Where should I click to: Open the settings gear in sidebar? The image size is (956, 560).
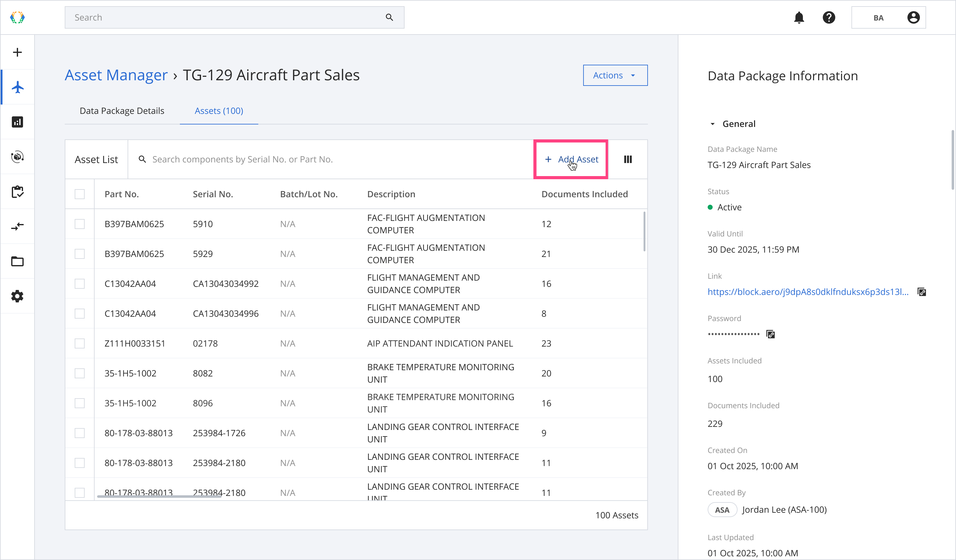coord(17,296)
